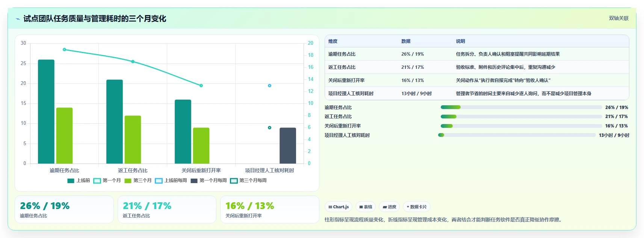Click the 13小时 / 9小时 table cell
Screen dimensions: 644x238
click(416, 94)
